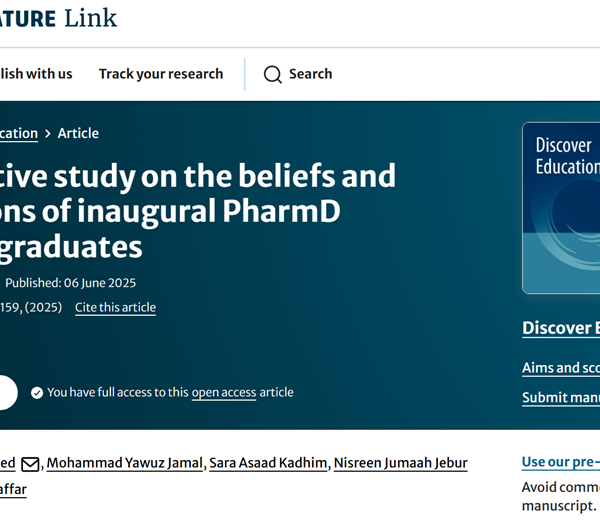
Task: Go to Education breadcrumb link
Action: click(19, 134)
